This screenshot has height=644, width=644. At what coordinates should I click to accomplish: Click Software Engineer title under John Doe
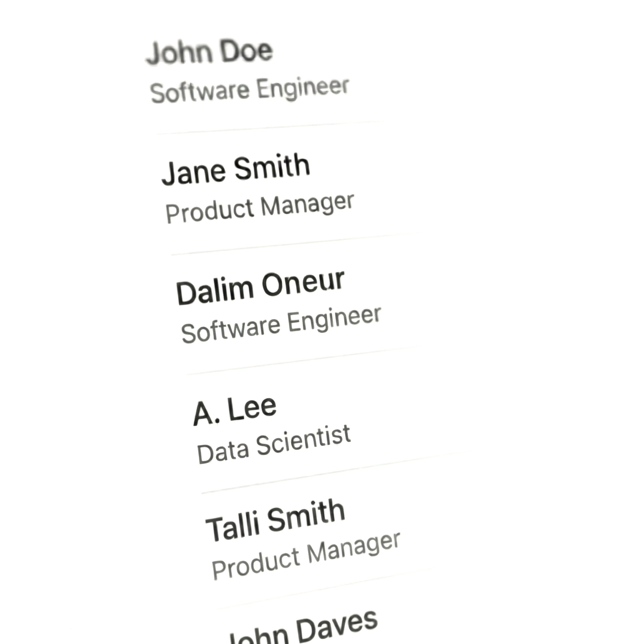pyautogui.click(x=249, y=89)
